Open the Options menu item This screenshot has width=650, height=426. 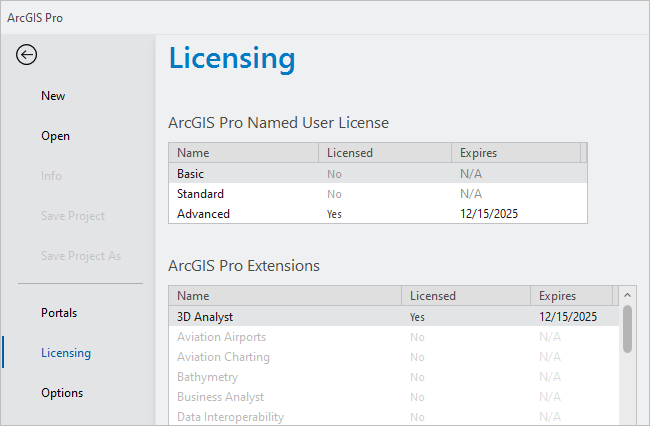tap(62, 393)
